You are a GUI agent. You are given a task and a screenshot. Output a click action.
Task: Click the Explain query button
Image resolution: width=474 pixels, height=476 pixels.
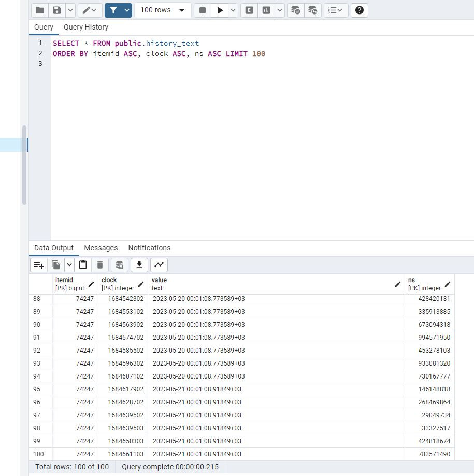point(249,10)
